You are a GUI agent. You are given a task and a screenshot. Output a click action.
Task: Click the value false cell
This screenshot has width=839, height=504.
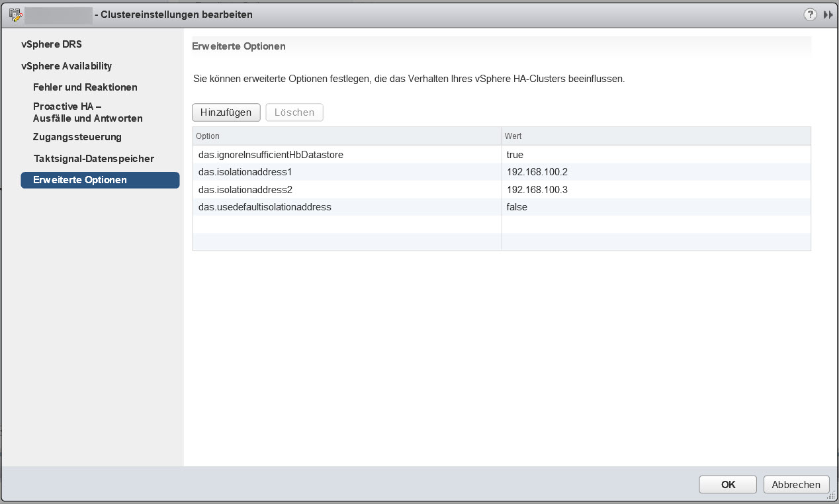(656, 207)
